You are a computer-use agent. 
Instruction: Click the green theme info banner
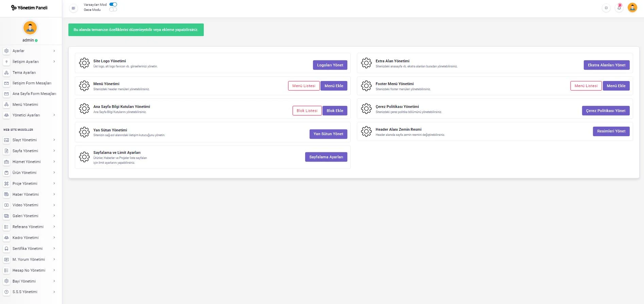point(136,30)
